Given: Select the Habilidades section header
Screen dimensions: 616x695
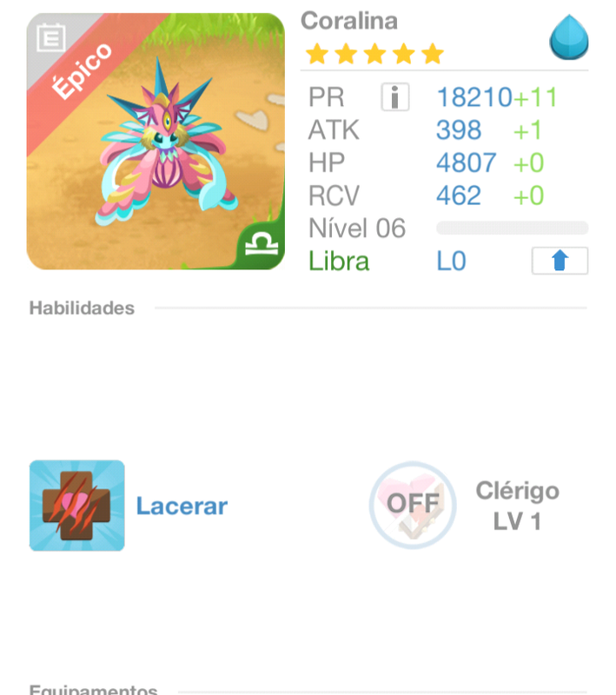Looking at the screenshot, I should coord(82,308).
